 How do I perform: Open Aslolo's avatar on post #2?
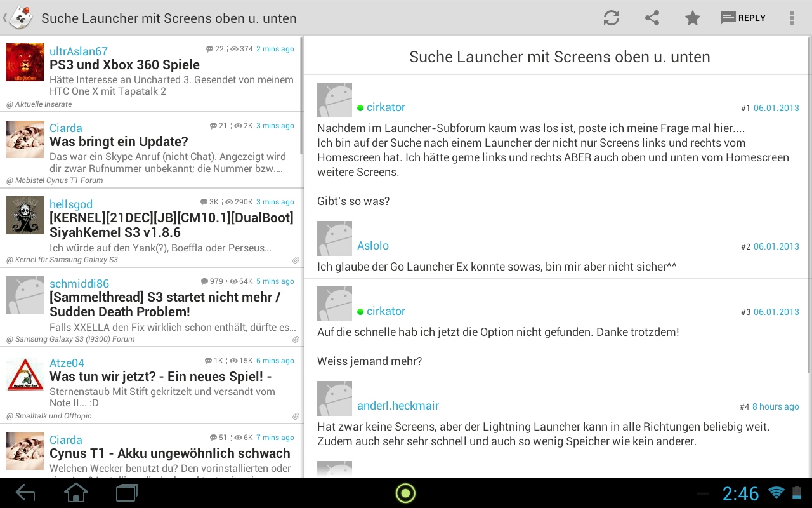[334, 238]
